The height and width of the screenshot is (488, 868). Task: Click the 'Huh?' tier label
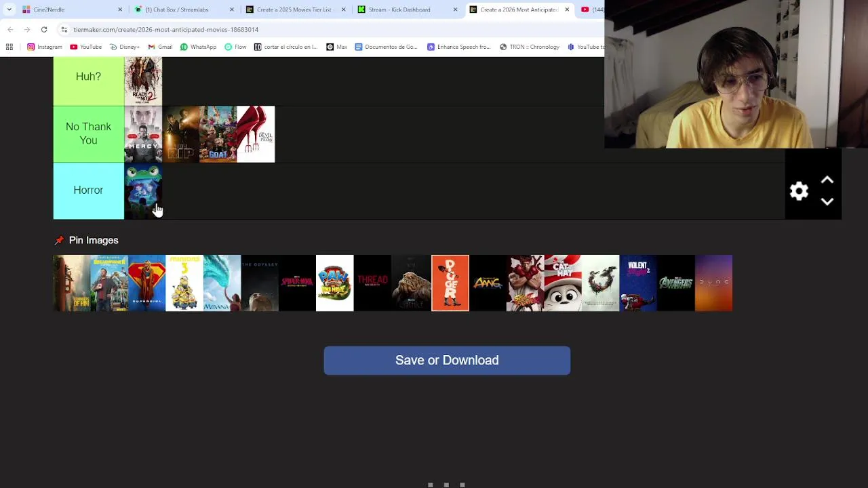click(x=88, y=77)
